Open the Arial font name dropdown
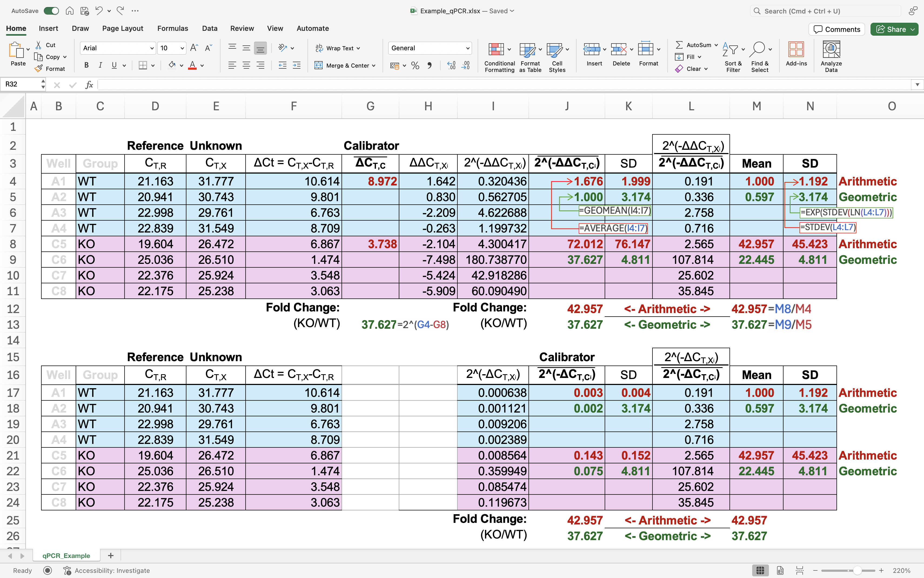 (x=152, y=48)
